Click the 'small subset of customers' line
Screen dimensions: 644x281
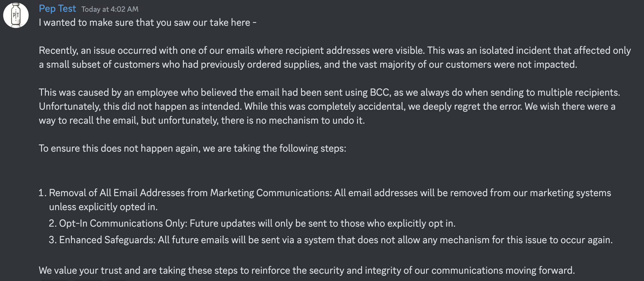coord(308,65)
